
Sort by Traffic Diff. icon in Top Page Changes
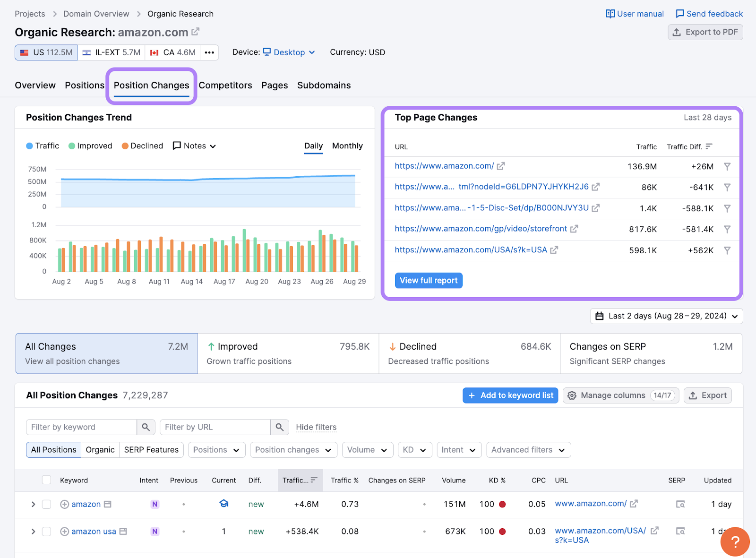click(x=709, y=146)
